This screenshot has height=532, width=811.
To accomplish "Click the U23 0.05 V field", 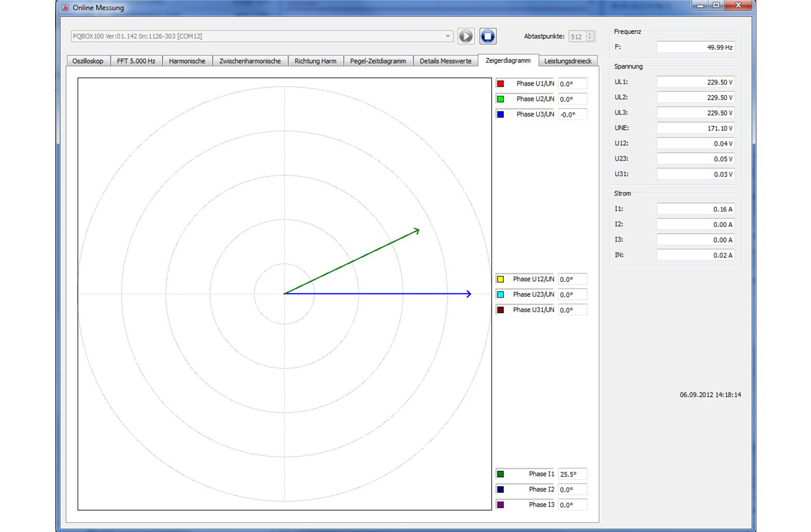I will [x=696, y=159].
